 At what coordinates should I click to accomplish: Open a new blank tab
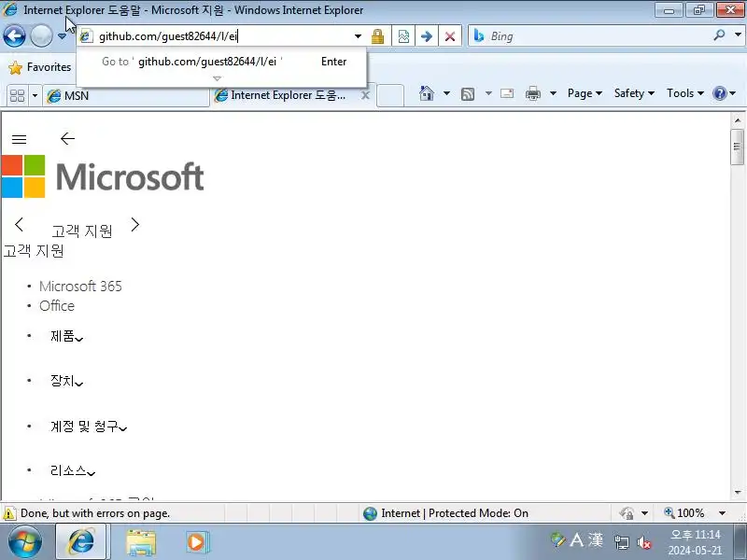[390, 95]
